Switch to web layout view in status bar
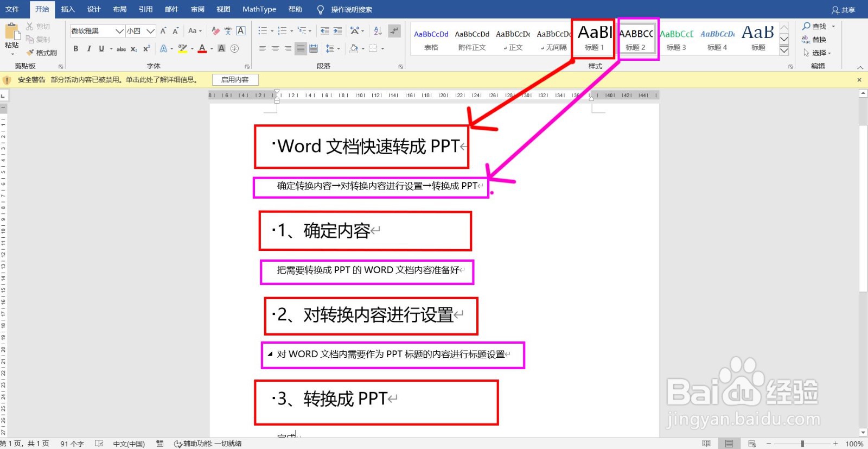The image size is (868, 449). [752, 444]
